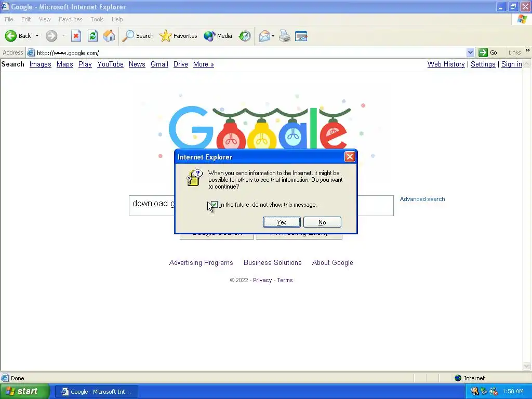This screenshot has width=532, height=399.
Task: Click the Refresh page icon
Action: click(92, 36)
